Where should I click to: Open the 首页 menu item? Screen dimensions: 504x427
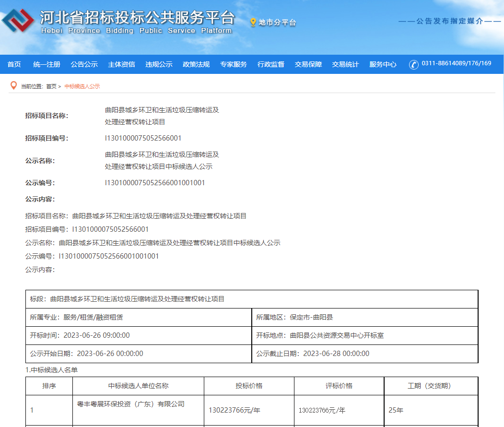[14, 64]
